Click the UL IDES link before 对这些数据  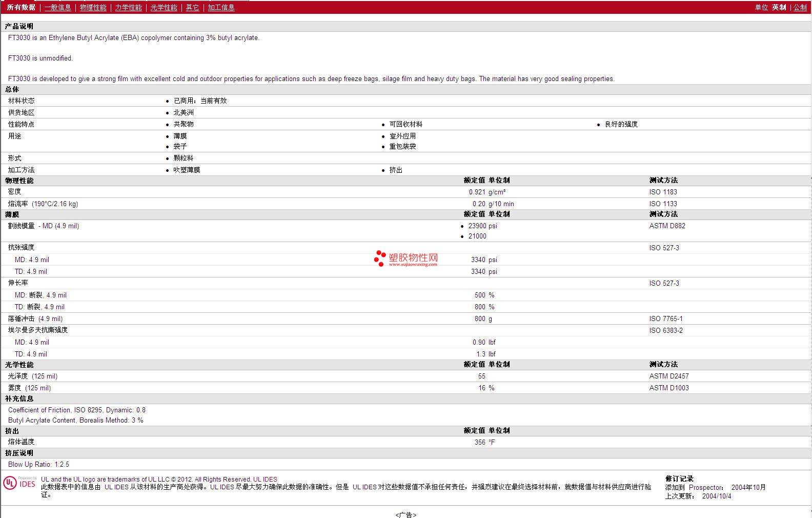click(x=364, y=487)
